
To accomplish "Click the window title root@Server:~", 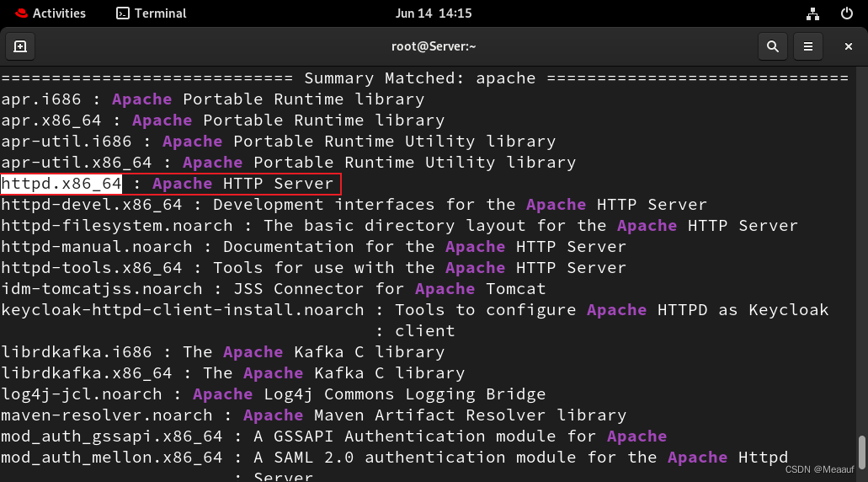I will pos(434,46).
